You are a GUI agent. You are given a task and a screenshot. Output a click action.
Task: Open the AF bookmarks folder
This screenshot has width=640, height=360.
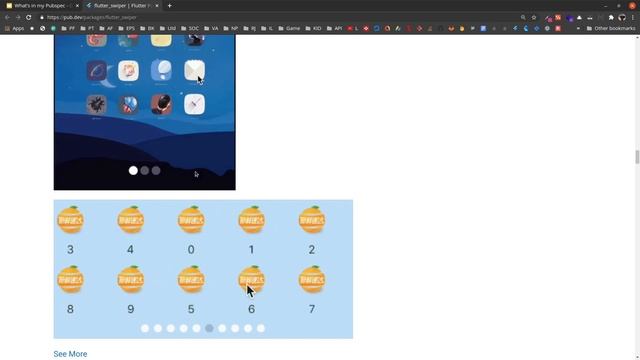click(106, 29)
